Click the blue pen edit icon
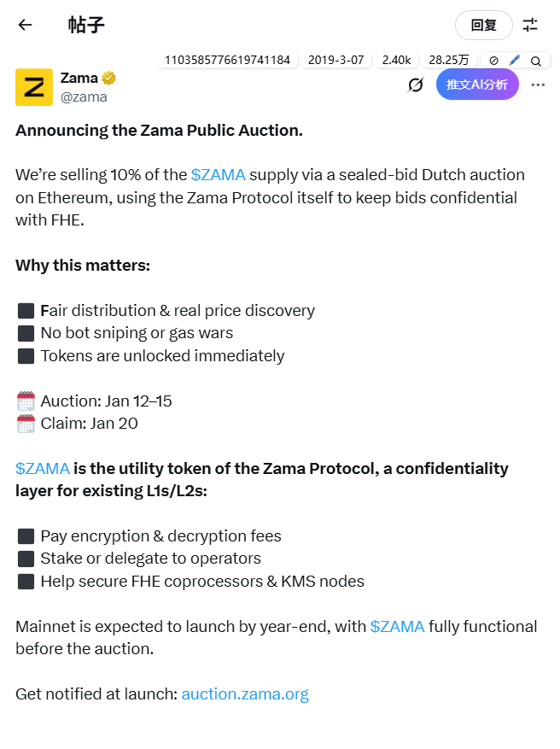 (514, 61)
